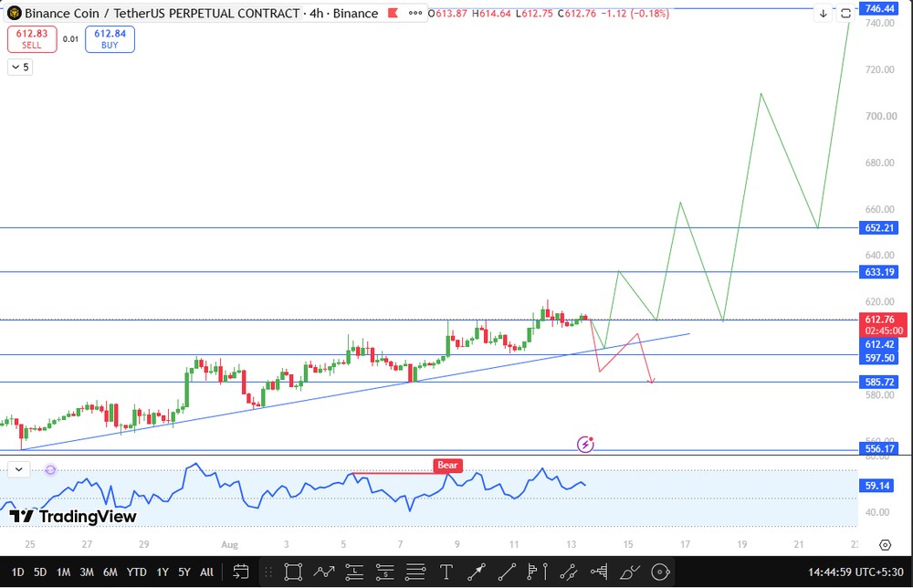
Task: Click the red flag symbol icon
Action: click(393, 13)
